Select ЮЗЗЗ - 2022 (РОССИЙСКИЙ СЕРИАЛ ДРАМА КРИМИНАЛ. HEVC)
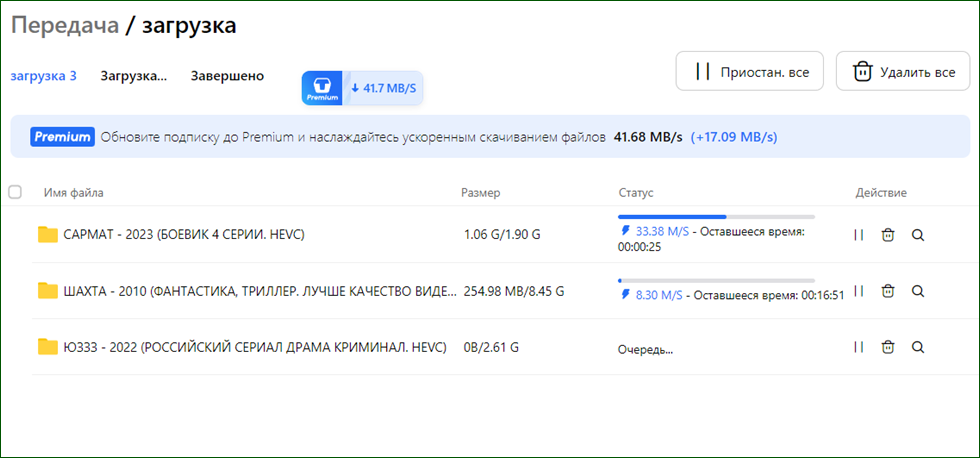The height and width of the screenshot is (458, 980). click(255, 347)
